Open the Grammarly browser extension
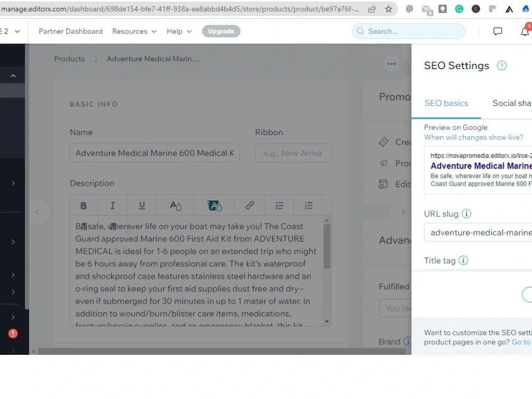This screenshot has height=399, width=532. click(459, 9)
